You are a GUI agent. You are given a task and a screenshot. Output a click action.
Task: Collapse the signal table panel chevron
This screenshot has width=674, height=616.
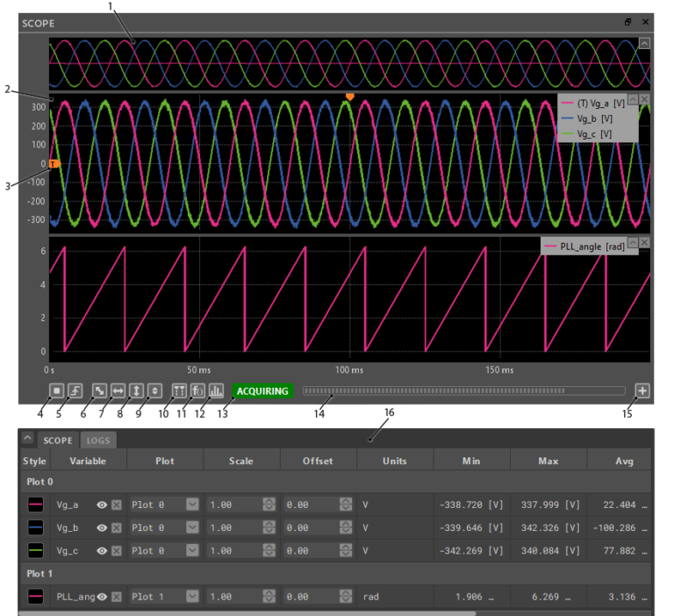pyautogui.click(x=27, y=440)
